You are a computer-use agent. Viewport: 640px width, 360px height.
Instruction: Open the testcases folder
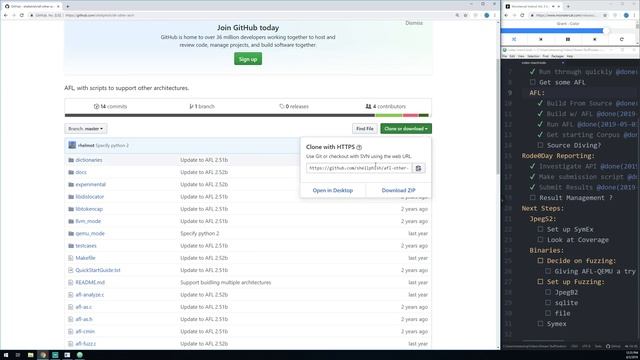(x=86, y=246)
